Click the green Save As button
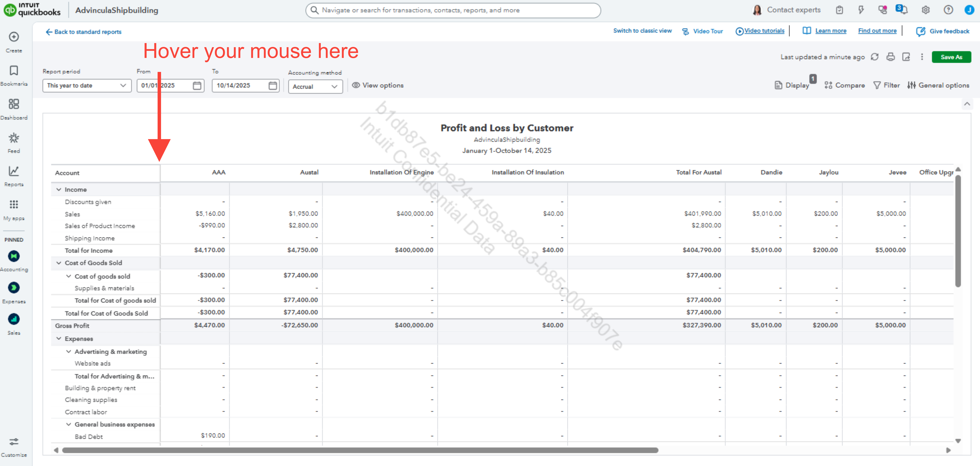Screen dimensions: 980x466 951,57
